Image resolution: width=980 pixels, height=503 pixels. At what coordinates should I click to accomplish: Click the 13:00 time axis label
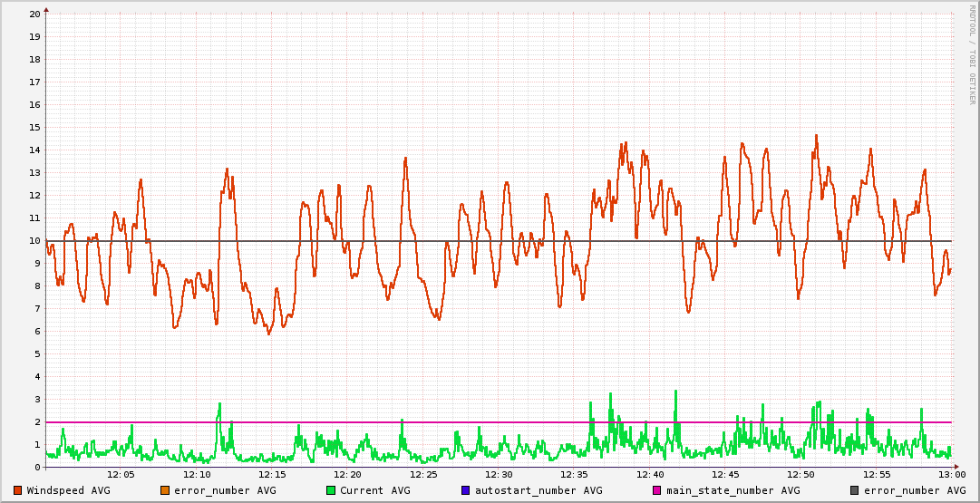[951, 475]
